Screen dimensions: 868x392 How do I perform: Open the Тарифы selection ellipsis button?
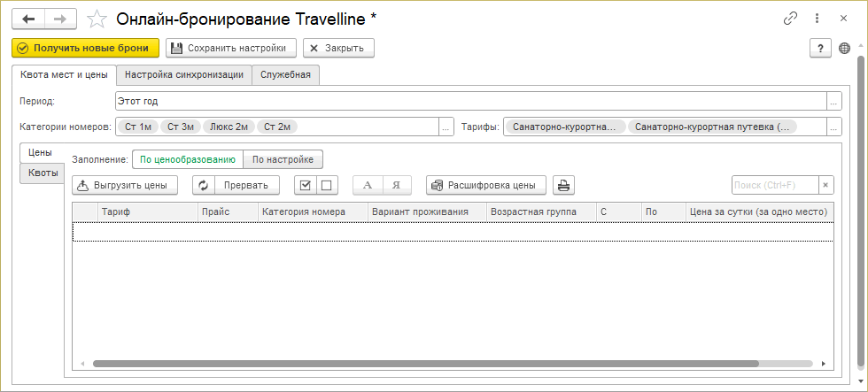(834, 127)
